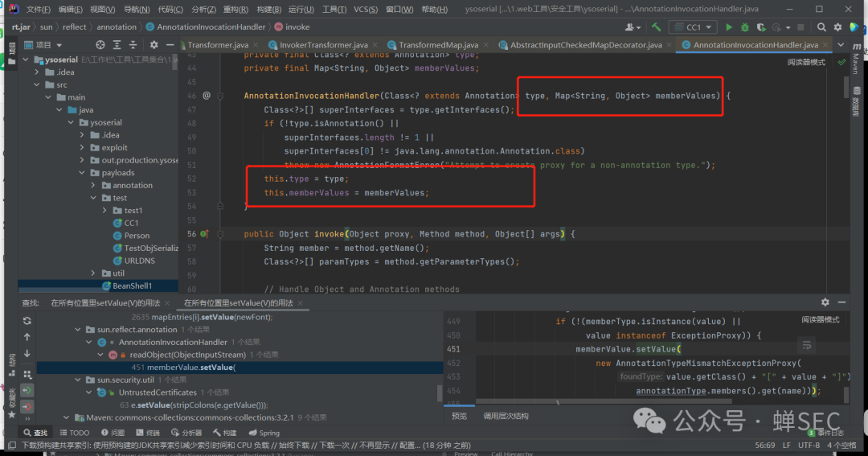Hide the find panel with minus icon
The image size is (868, 456).
click(x=842, y=302)
